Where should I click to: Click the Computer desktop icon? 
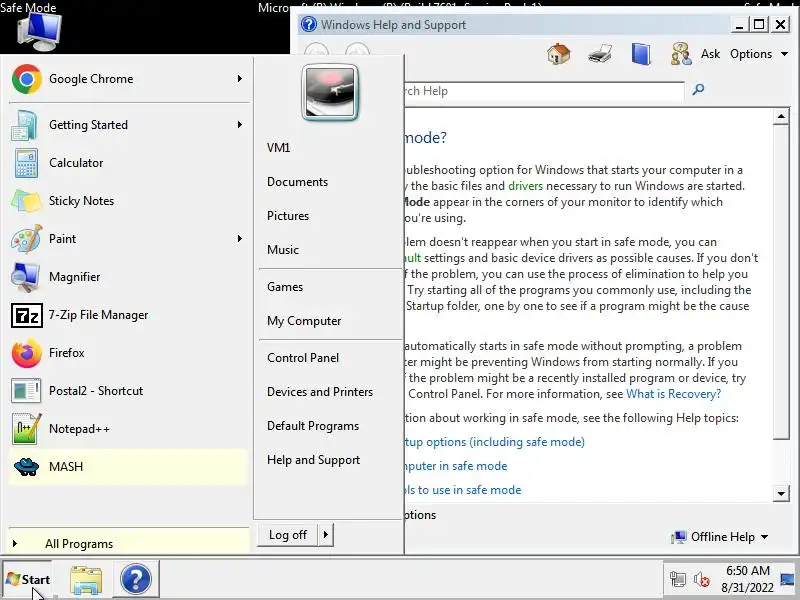[39, 32]
